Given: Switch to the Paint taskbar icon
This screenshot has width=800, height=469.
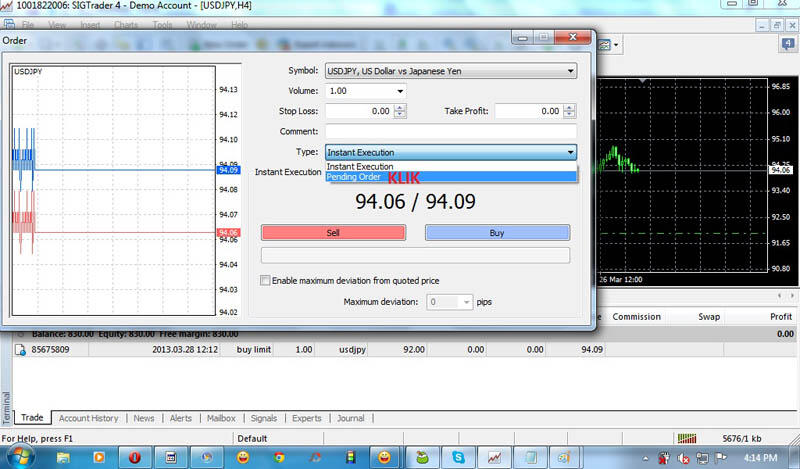Looking at the screenshot, I should click(565, 457).
